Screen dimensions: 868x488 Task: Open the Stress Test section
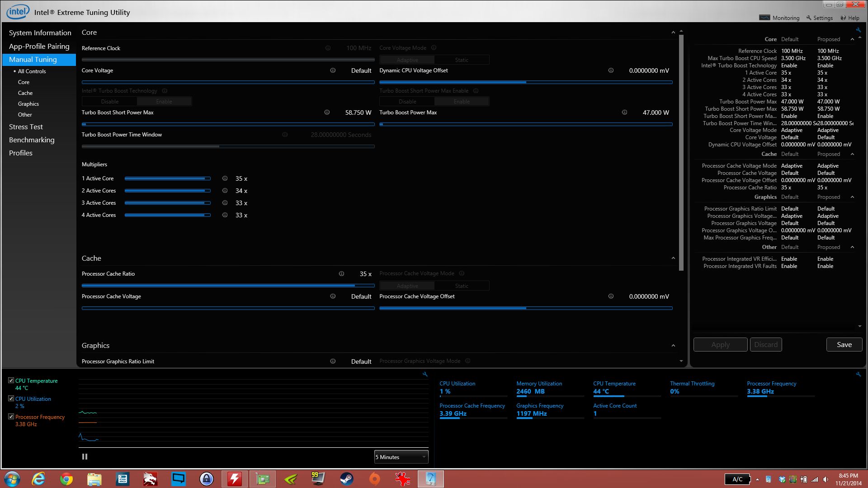[x=26, y=127]
